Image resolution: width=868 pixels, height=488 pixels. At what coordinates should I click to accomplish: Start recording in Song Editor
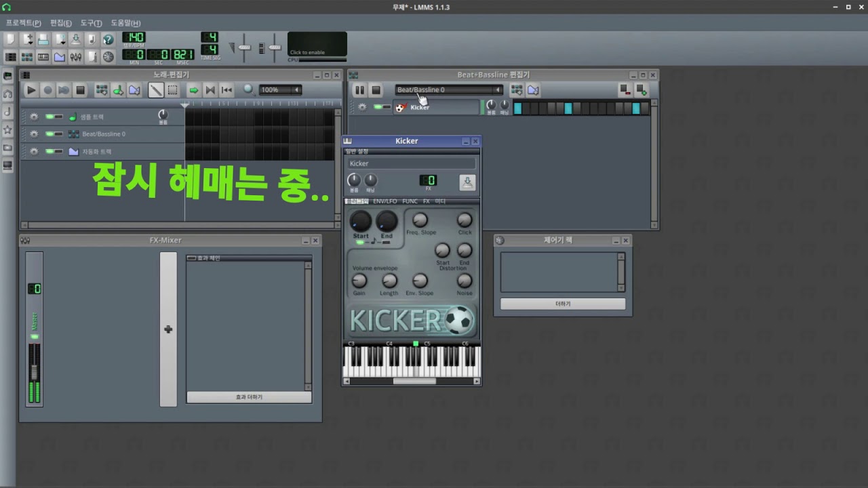click(47, 89)
